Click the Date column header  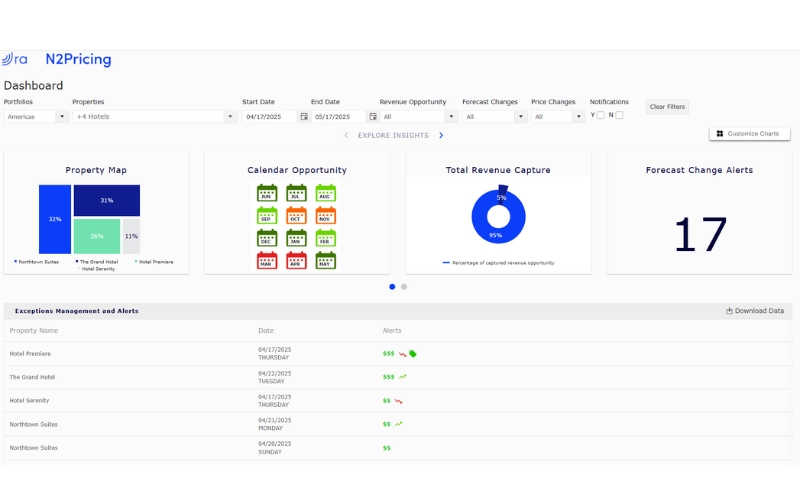[266, 331]
